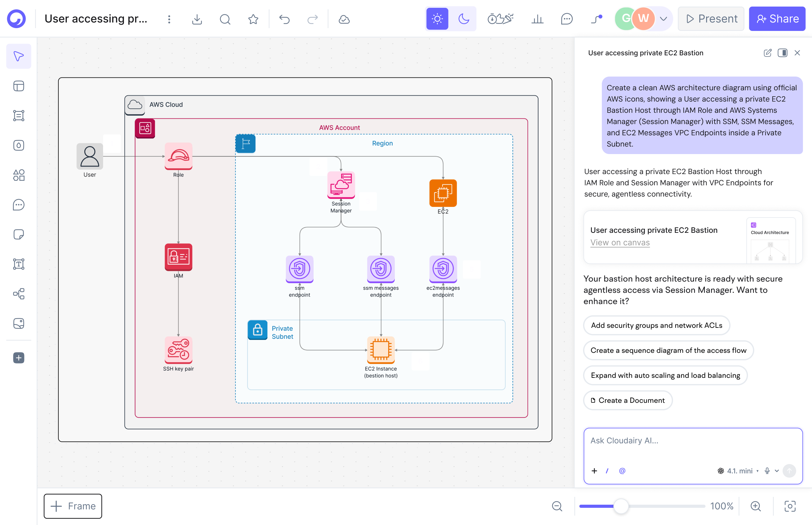Viewport: 812px width, 525px height.
Task: Click the @ mention icon in AI input
Action: tap(622, 471)
